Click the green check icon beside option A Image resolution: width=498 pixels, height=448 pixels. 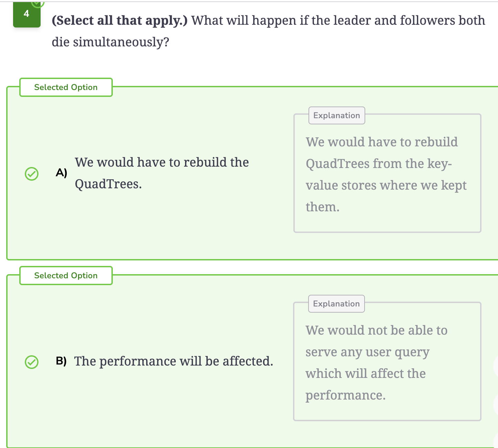[x=32, y=173]
